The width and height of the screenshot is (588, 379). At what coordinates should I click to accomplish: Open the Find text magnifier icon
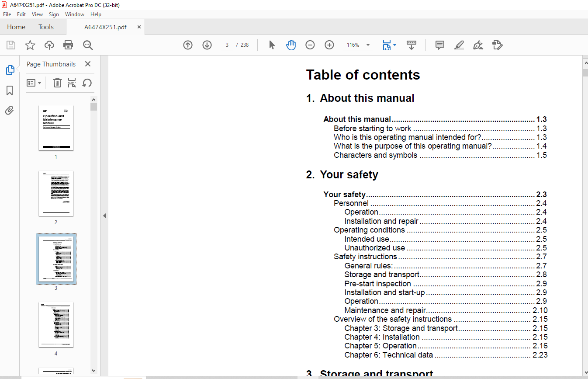(x=88, y=45)
